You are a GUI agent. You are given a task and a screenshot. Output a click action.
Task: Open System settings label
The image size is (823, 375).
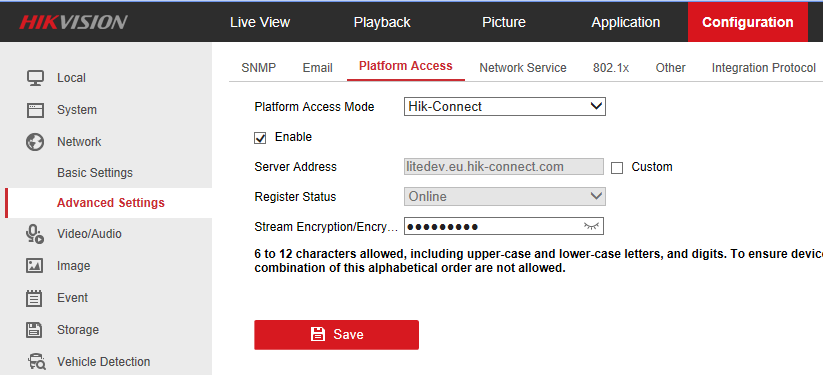pos(77,110)
